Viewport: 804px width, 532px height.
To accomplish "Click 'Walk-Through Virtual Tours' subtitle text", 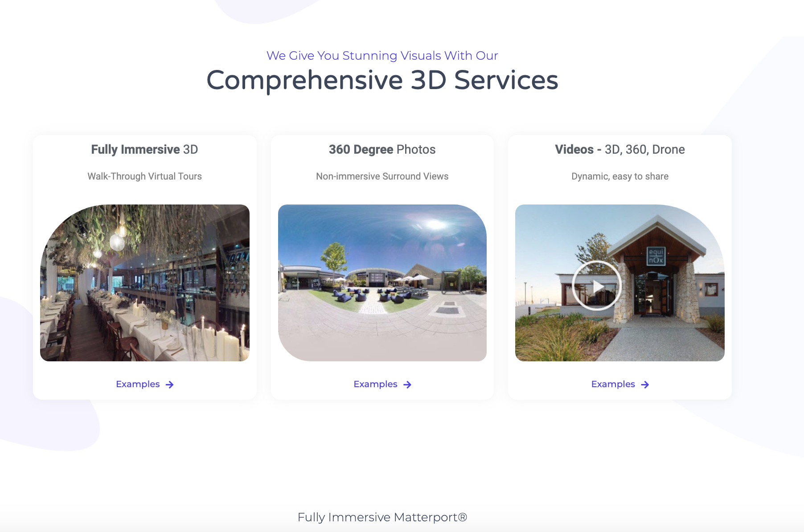I will tap(144, 176).
